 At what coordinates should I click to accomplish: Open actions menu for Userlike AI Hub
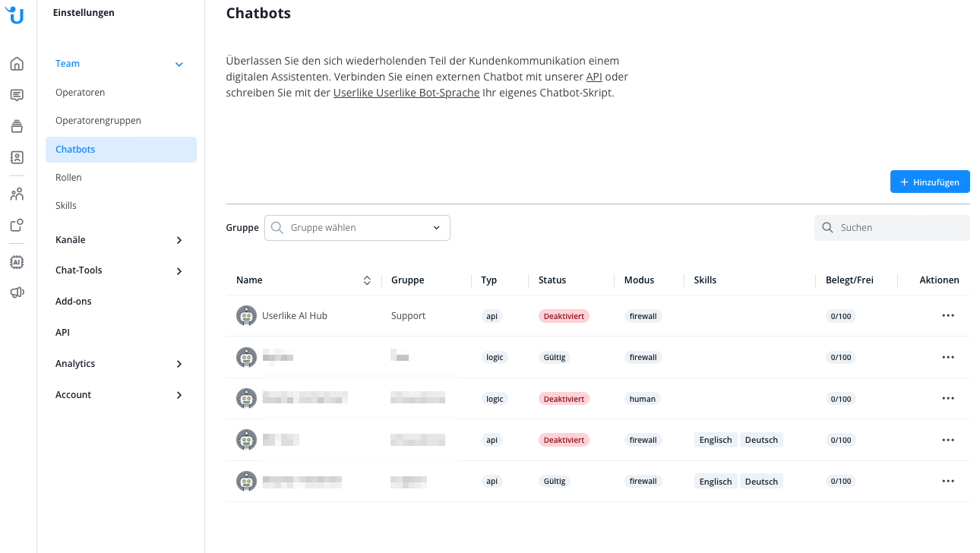(x=947, y=315)
